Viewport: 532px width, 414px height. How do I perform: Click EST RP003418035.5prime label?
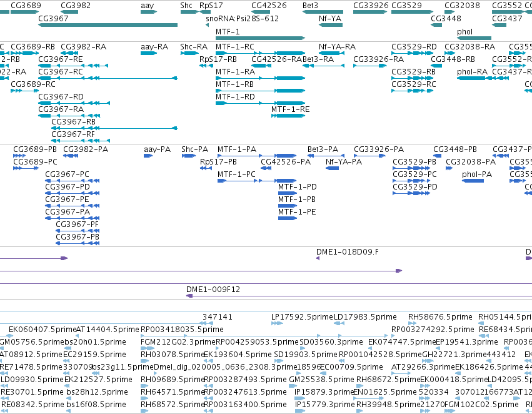[x=182, y=330]
